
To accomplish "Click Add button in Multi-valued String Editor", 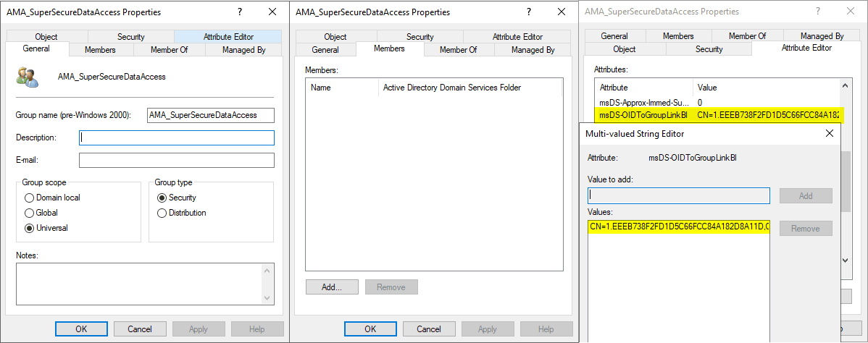I will click(x=806, y=196).
